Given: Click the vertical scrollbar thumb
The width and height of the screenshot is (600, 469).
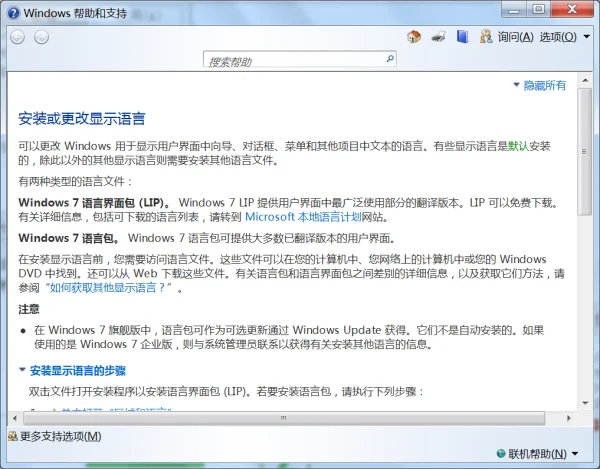Looking at the screenshot, I should [x=585, y=152].
